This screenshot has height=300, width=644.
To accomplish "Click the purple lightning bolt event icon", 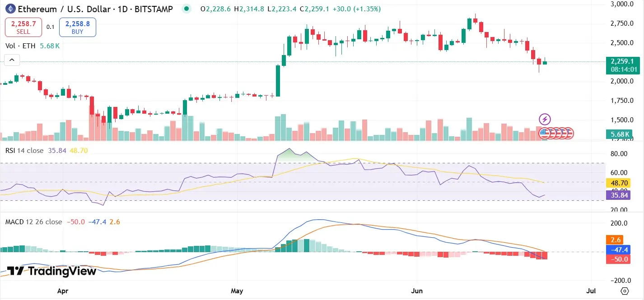I will click(544, 119).
